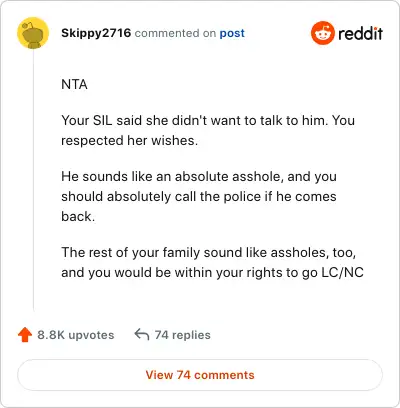Click the gray "commented on" text
Image resolution: width=400 pixels, height=408 pixels.
175,33
